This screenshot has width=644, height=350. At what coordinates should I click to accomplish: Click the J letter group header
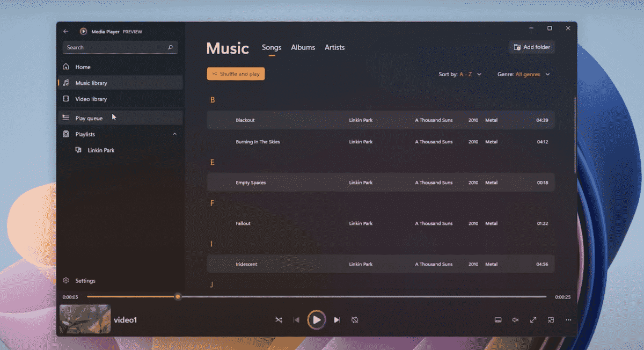[x=212, y=285]
